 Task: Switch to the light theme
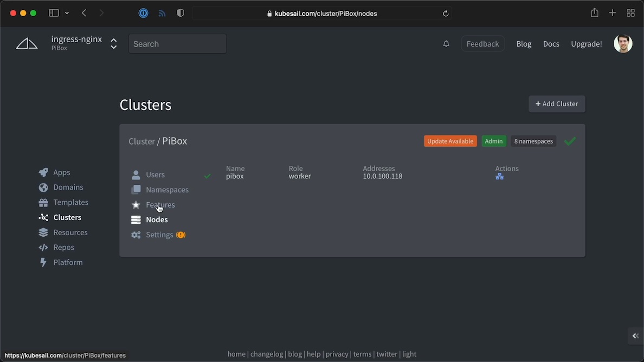(409, 354)
